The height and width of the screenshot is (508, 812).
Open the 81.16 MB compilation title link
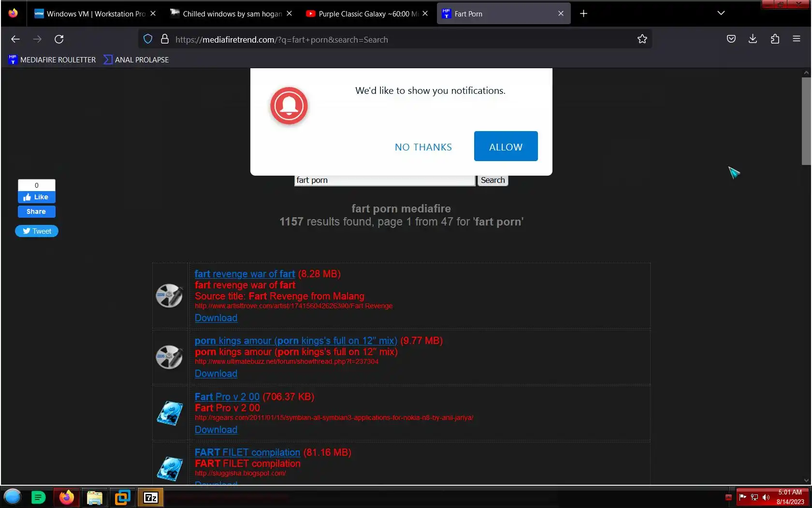coord(247,452)
